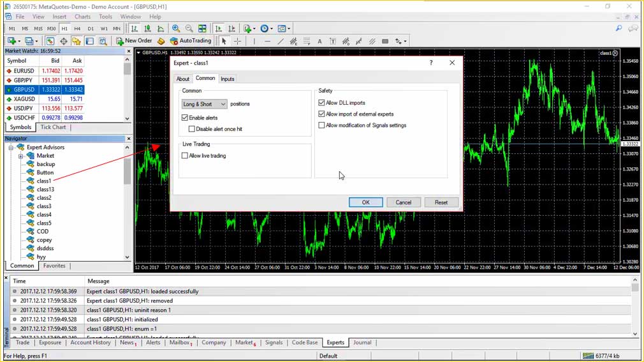Toggle Market Watch window icon
Image resolution: width=644 pixels, height=362 pixels.
[x=50, y=41]
